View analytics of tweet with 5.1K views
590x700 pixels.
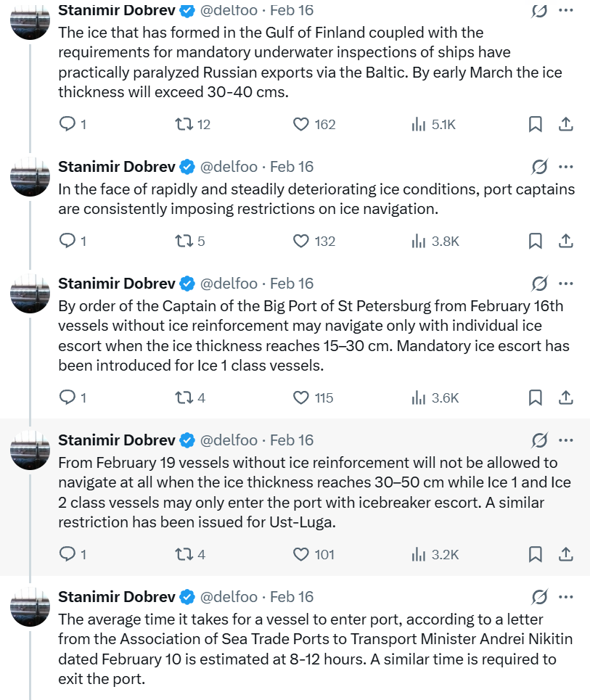click(x=419, y=124)
